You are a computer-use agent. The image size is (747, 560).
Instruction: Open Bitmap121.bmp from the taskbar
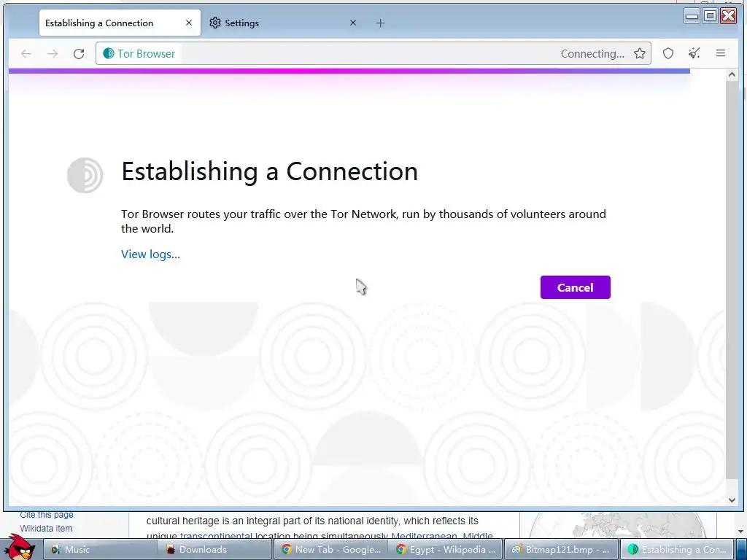(561, 549)
